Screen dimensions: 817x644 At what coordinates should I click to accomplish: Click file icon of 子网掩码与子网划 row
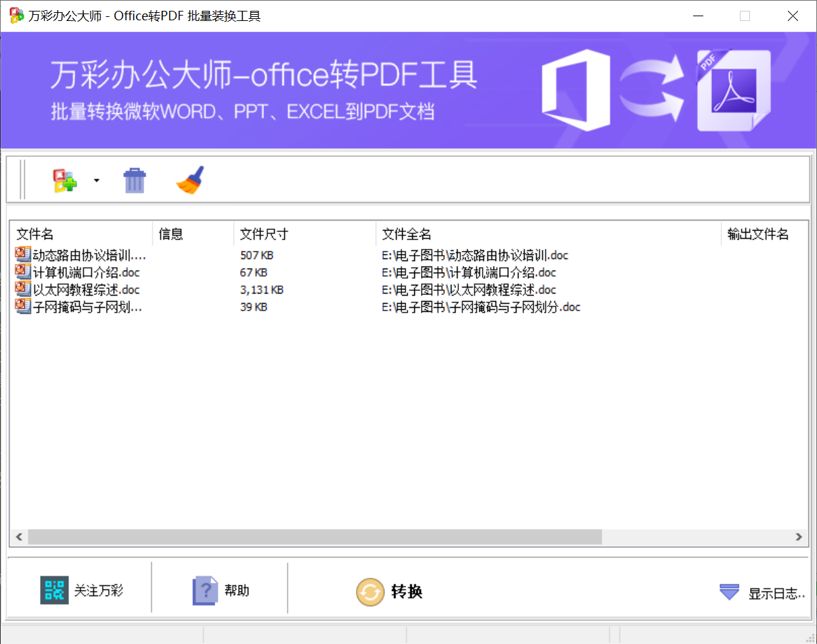[22, 307]
